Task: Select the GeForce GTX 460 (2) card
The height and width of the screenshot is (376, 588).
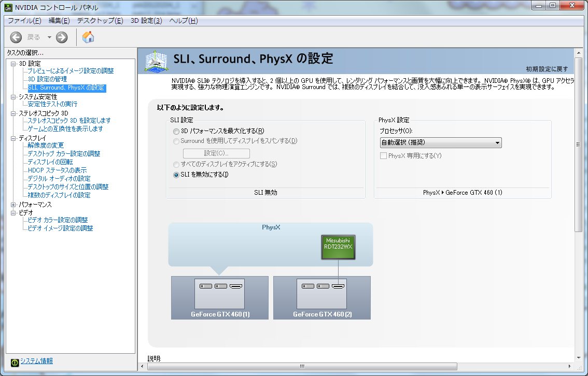Action: [322, 298]
